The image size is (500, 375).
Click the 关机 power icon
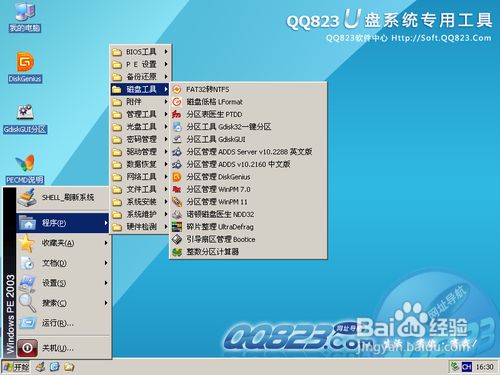(x=27, y=348)
